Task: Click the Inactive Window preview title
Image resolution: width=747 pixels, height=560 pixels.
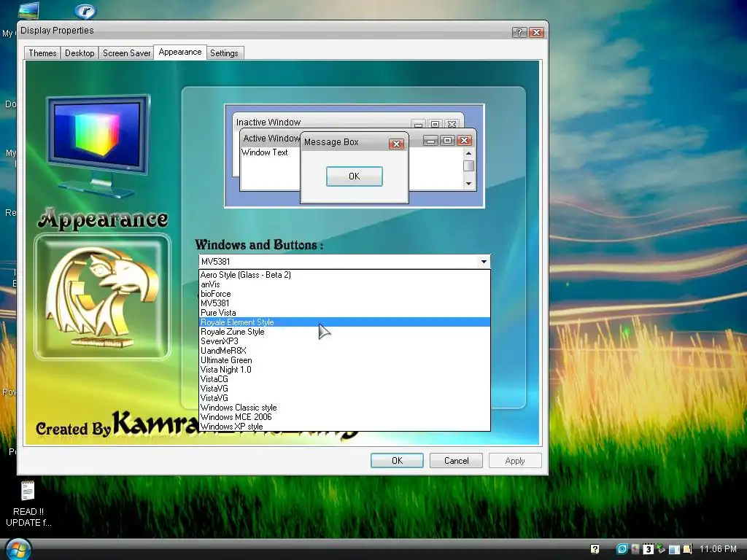Action: pyautogui.click(x=268, y=122)
